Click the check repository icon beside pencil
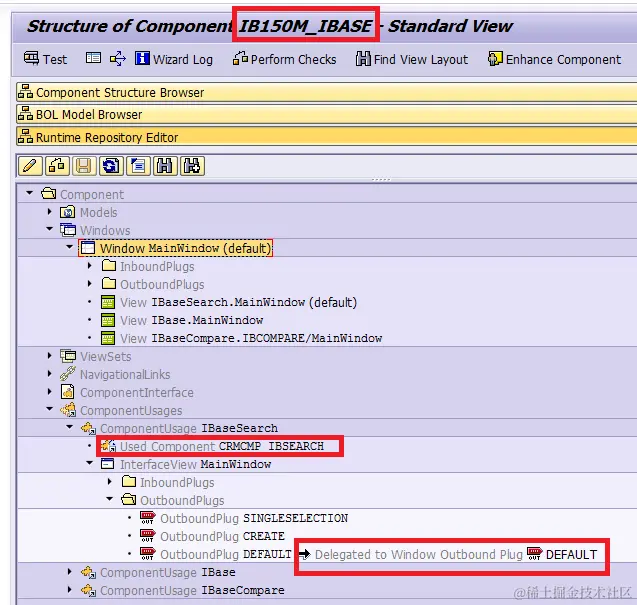The height and width of the screenshot is (605, 637). click(57, 166)
